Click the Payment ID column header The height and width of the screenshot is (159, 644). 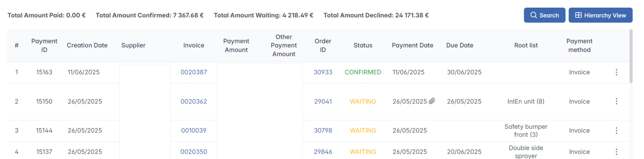tap(44, 45)
